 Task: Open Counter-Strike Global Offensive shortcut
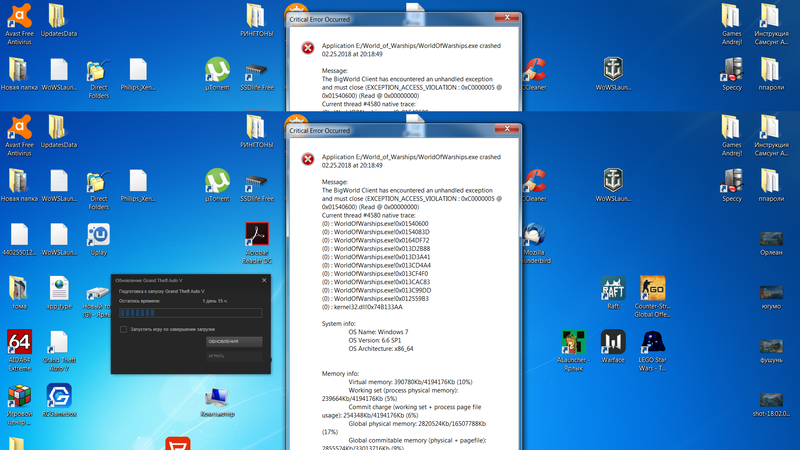(652, 289)
